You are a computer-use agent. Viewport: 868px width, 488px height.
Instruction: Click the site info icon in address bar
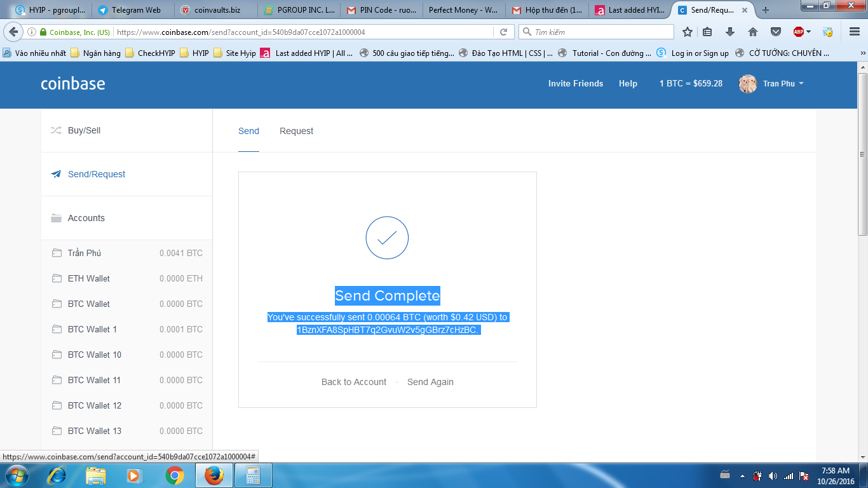pos(32,32)
